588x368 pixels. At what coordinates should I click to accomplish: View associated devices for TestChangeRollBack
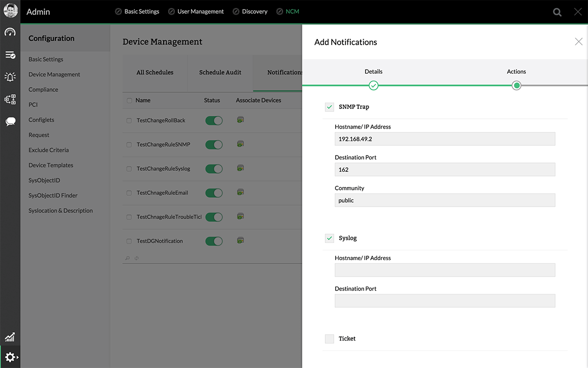240,119
